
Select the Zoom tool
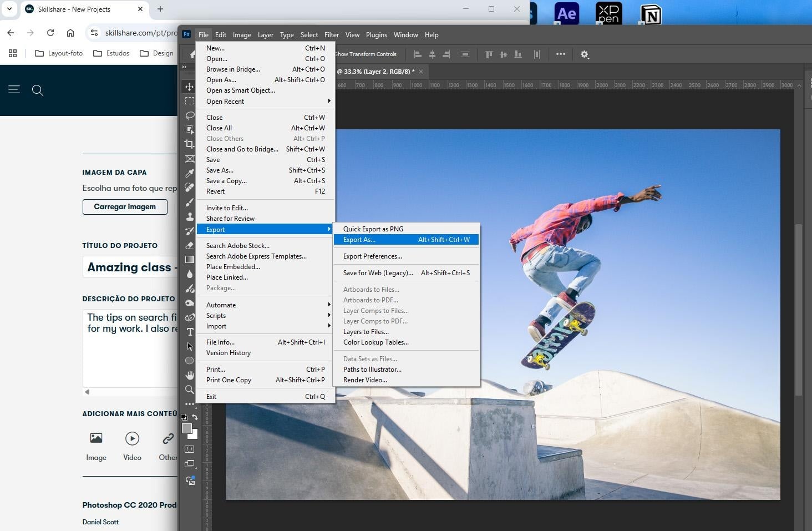click(x=190, y=390)
